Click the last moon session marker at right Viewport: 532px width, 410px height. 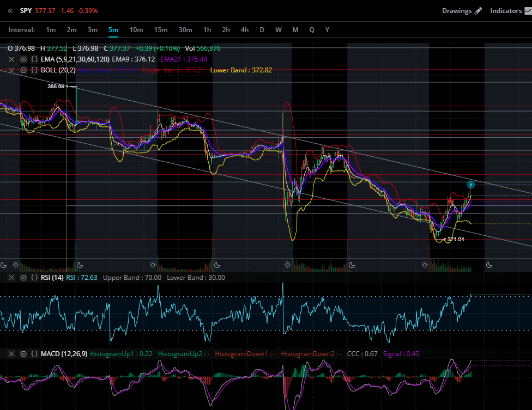coord(489,265)
